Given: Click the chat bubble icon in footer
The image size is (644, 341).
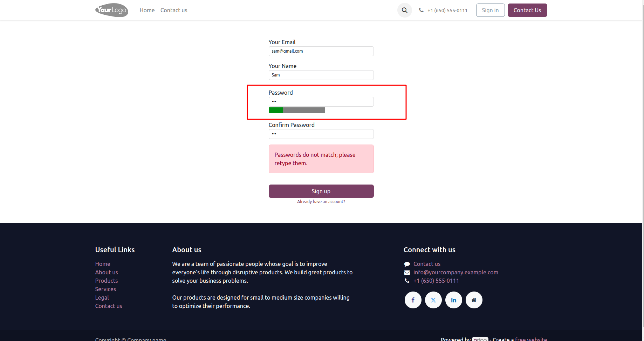Looking at the screenshot, I should click(x=407, y=264).
